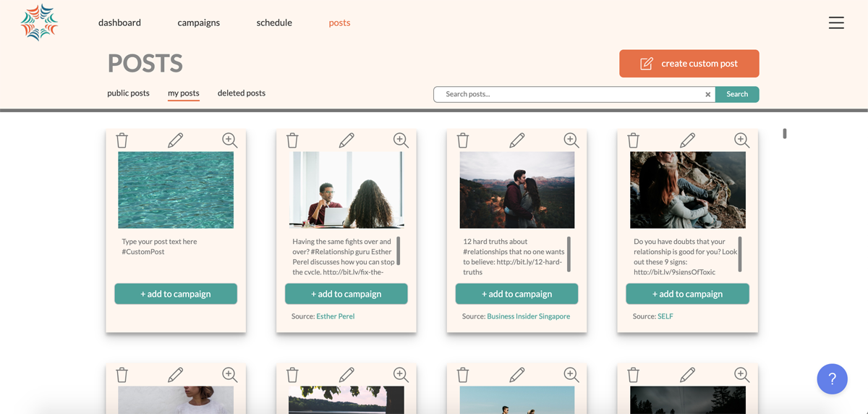This screenshot has height=414, width=868.
Task: Delete the #CustomPost water image post
Action: coord(122,140)
